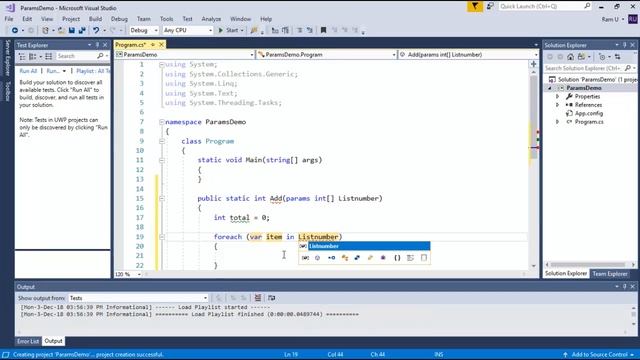Viewport: 640px width, 360px height.
Task: Click the Solution Explorer Home icon
Action: point(571,57)
